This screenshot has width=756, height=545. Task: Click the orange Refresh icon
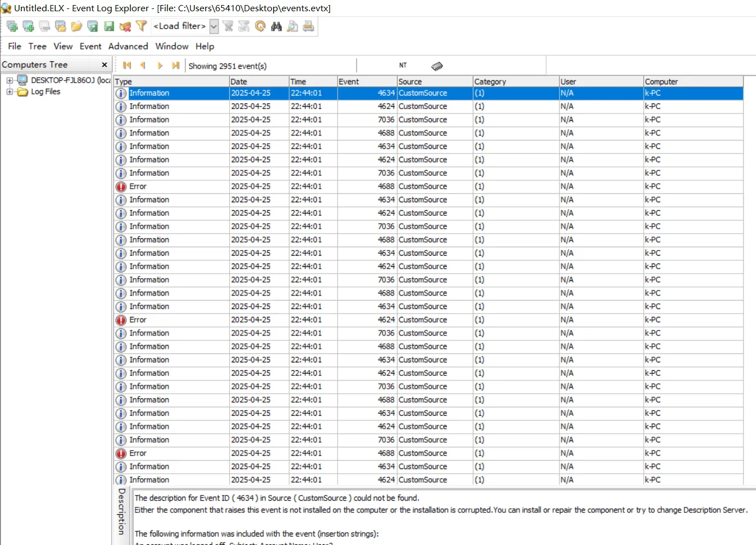click(x=260, y=26)
